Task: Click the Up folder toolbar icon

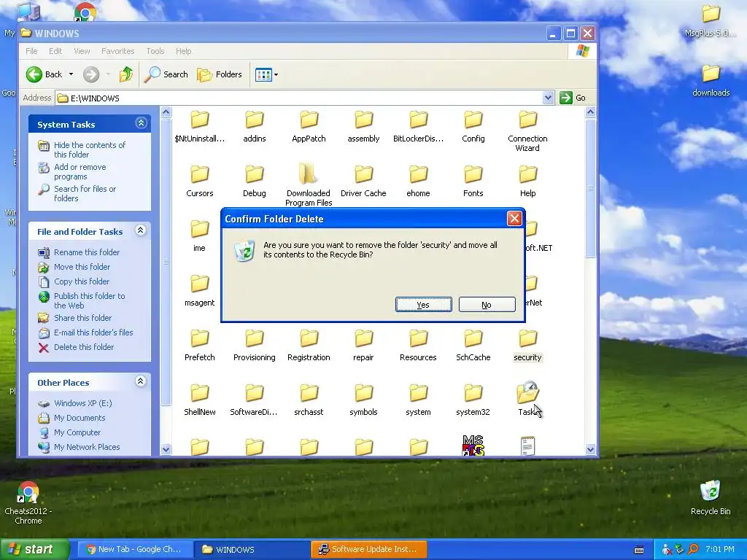Action: click(x=126, y=74)
